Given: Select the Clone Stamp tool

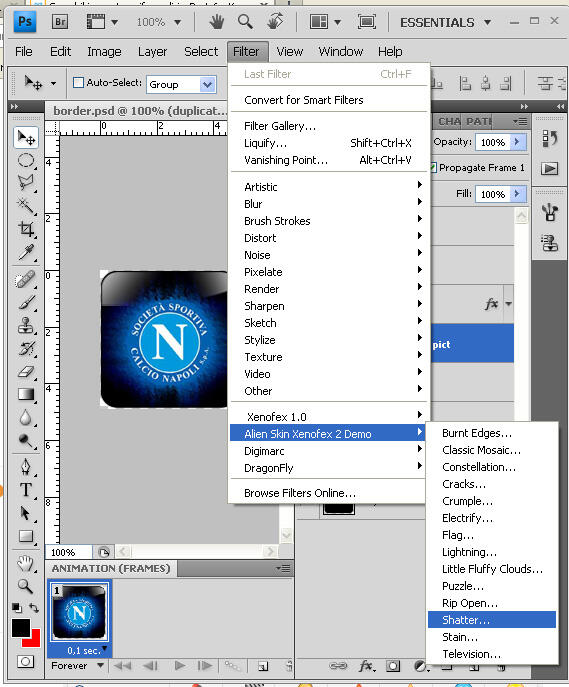Looking at the screenshot, I should (x=26, y=326).
